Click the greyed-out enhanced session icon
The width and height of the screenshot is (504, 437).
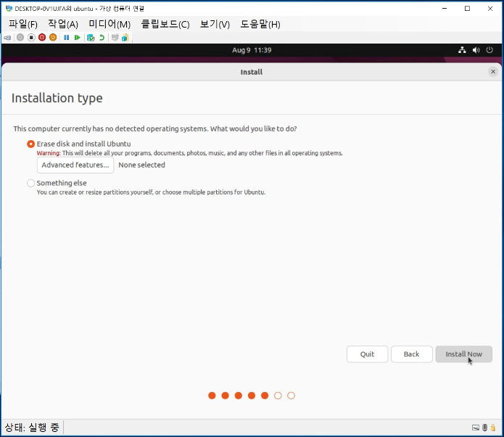coord(115,38)
